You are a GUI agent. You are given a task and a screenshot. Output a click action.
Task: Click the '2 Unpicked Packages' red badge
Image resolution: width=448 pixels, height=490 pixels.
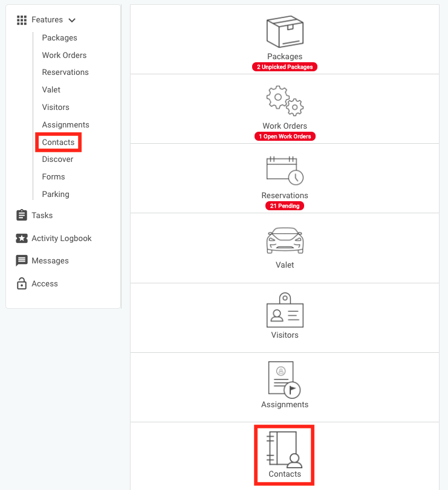285,67
